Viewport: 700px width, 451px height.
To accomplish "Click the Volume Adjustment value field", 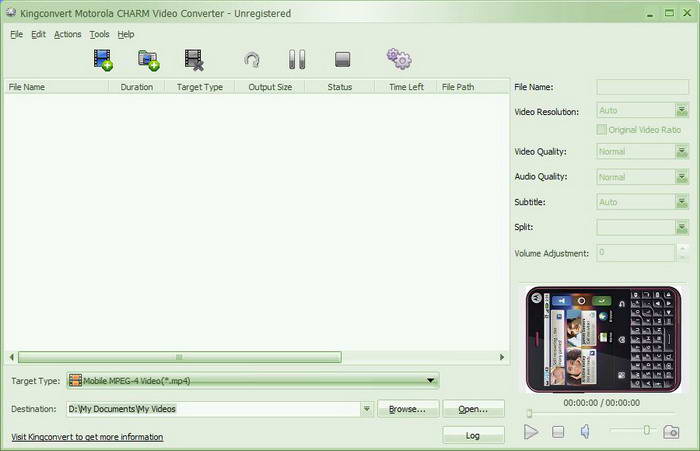I will pos(636,253).
